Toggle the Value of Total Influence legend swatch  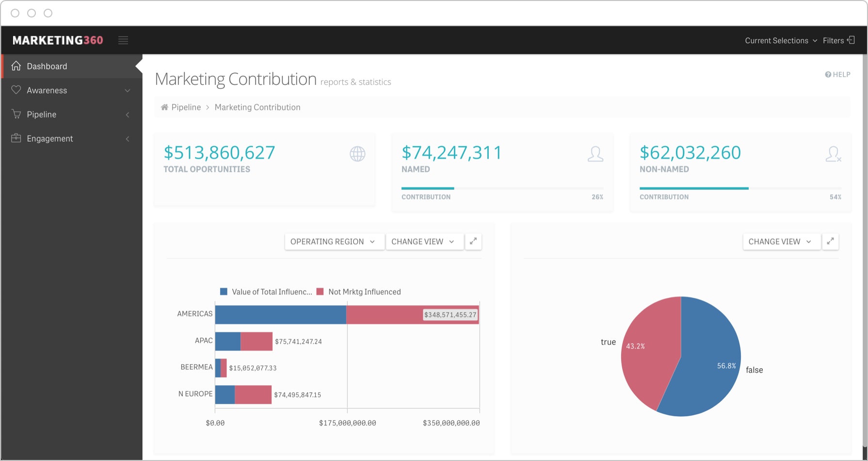tap(224, 292)
